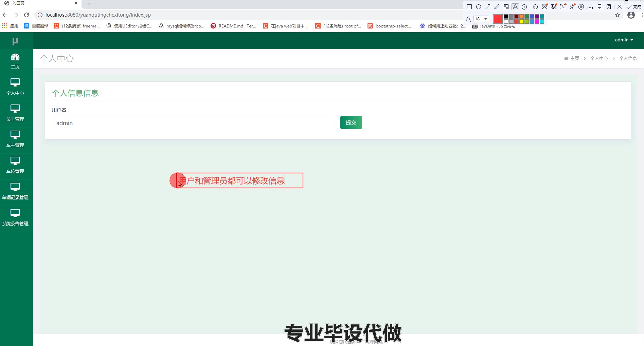This screenshot has width=644, height=346.
Task: Pick the magenta color swatch
Action: click(x=537, y=21)
